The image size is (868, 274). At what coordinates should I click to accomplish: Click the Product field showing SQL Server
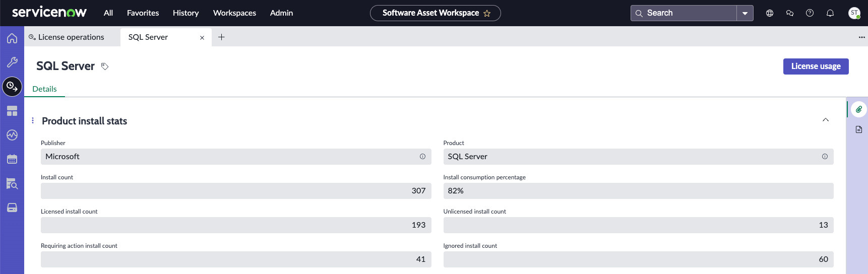tap(638, 157)
